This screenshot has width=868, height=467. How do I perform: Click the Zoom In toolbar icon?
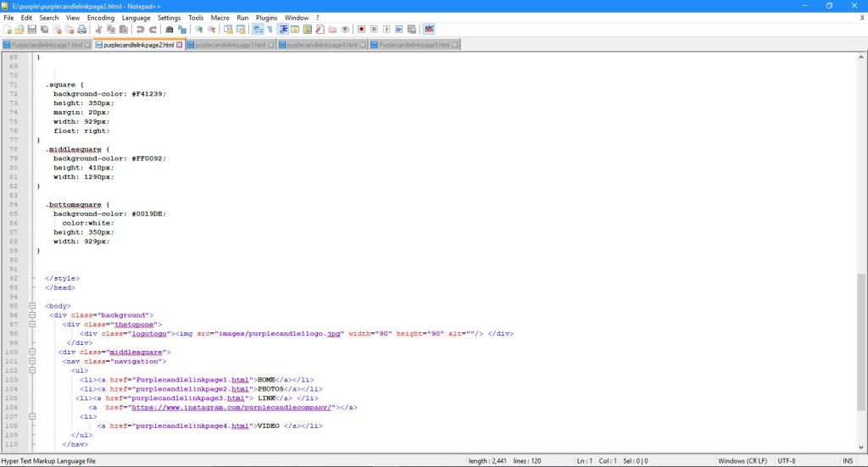coord(199,29)
